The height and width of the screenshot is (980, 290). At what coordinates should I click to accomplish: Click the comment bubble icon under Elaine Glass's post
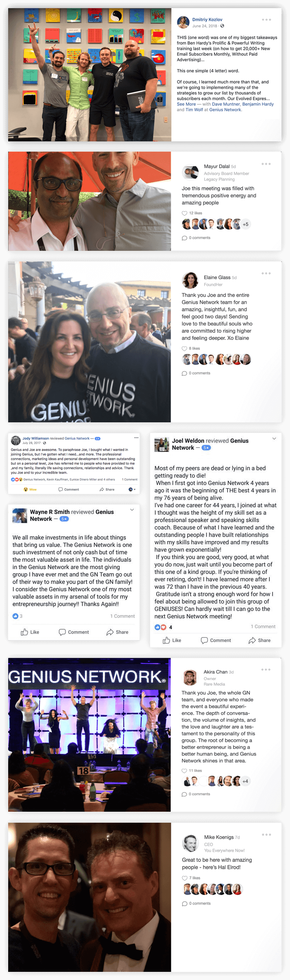(185, 373)
